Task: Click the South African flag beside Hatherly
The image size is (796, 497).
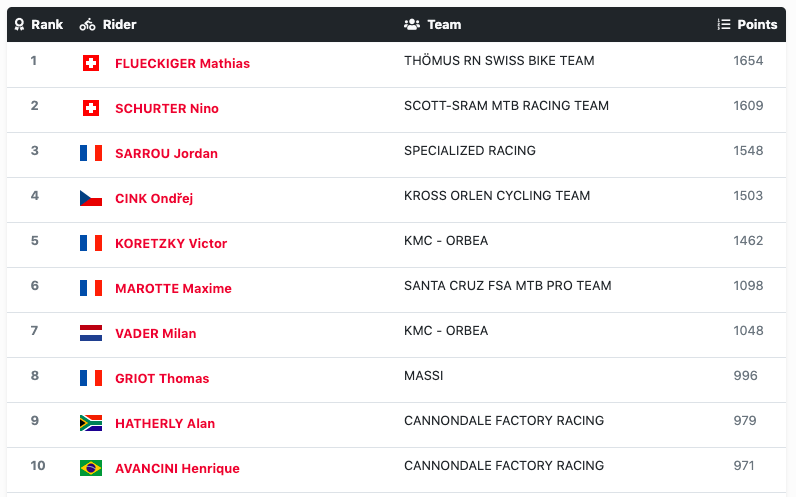Action: (x=91, y=423)
